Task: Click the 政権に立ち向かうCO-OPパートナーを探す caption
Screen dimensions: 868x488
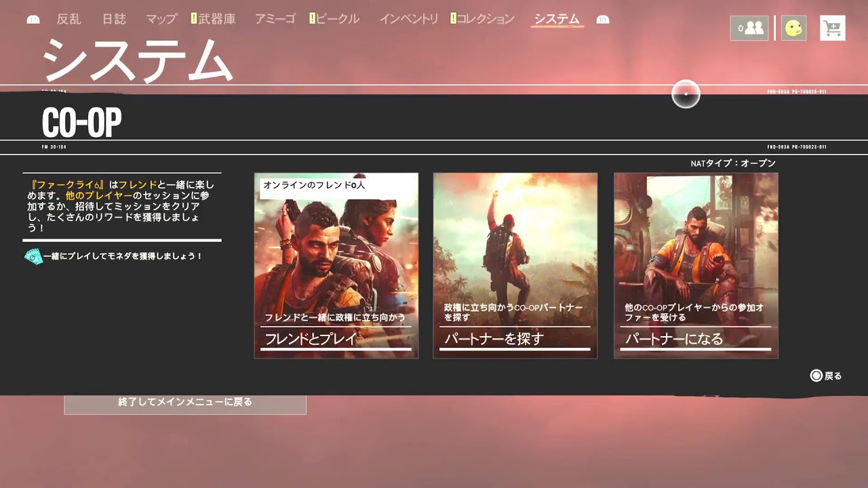Action: point(513,312)
